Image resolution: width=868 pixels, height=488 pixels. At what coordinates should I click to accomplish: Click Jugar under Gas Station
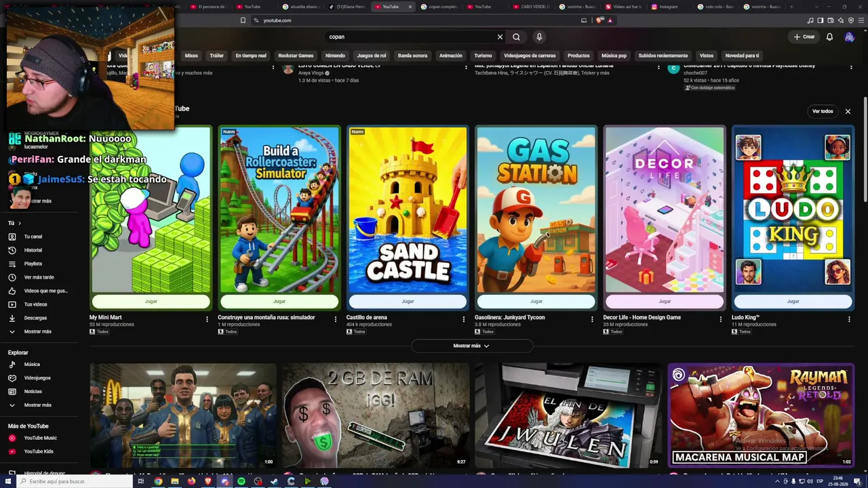(x=536, y=302)
